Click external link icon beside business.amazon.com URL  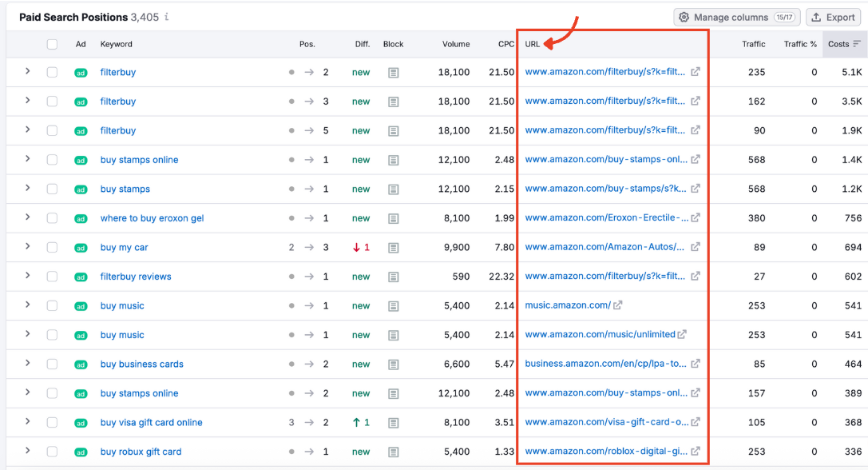[x=694, y=364]
